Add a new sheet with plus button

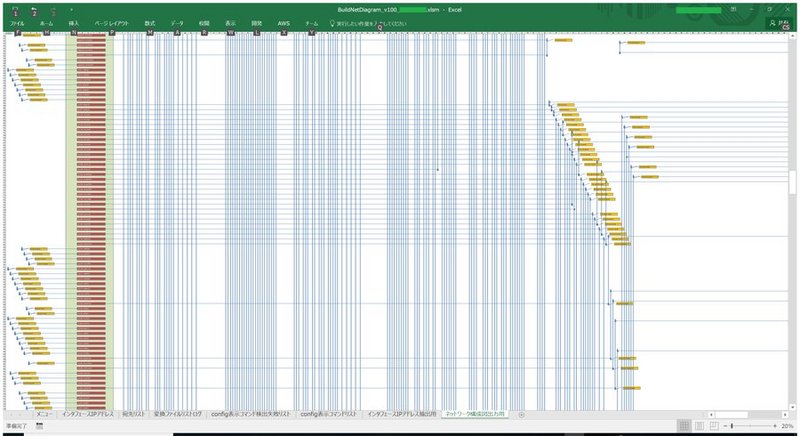[x=521, y=415]
